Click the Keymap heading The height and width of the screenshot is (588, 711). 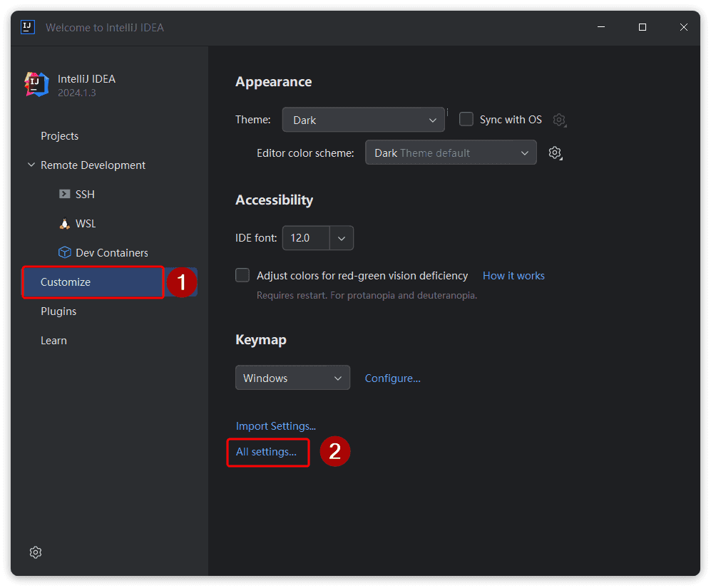point(261,339)
